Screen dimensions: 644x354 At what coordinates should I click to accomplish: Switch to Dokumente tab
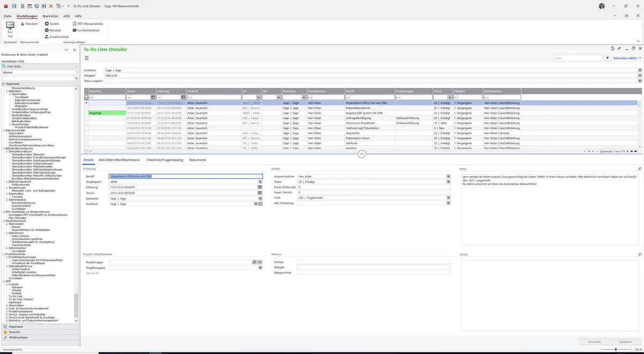click(x=197, y=160)
